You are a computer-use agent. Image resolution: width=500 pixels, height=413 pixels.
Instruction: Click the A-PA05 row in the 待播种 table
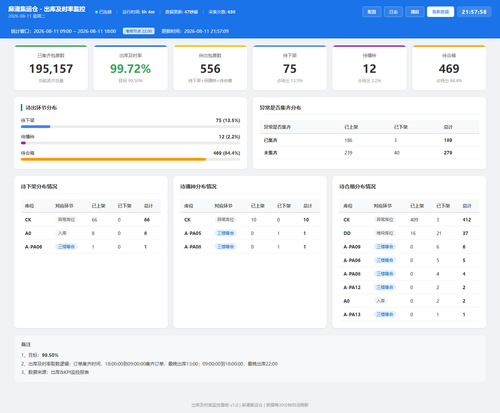click(250, 233)
